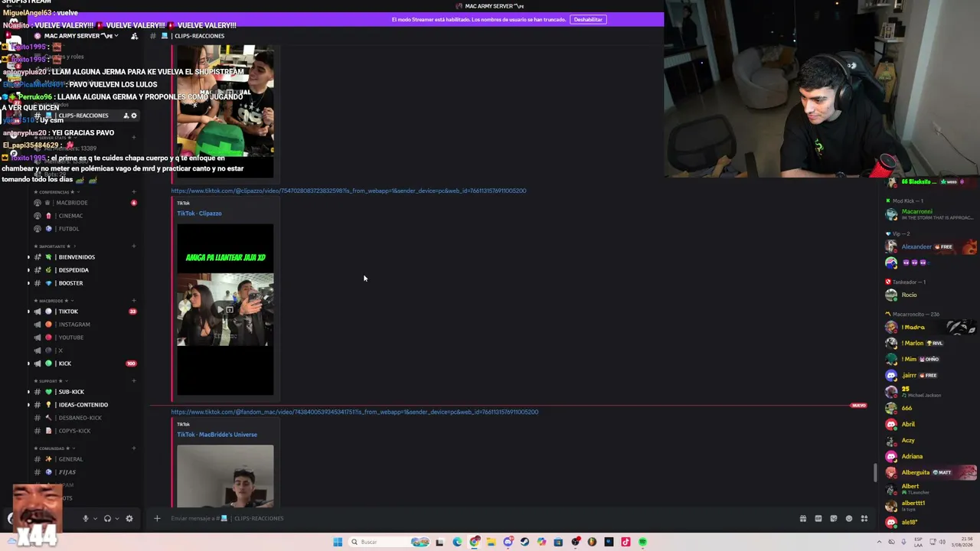The width and height of the screenshot is (980, 551).
Task: Open the gift Nitro icon in message bar
Action: click(802, 518)
